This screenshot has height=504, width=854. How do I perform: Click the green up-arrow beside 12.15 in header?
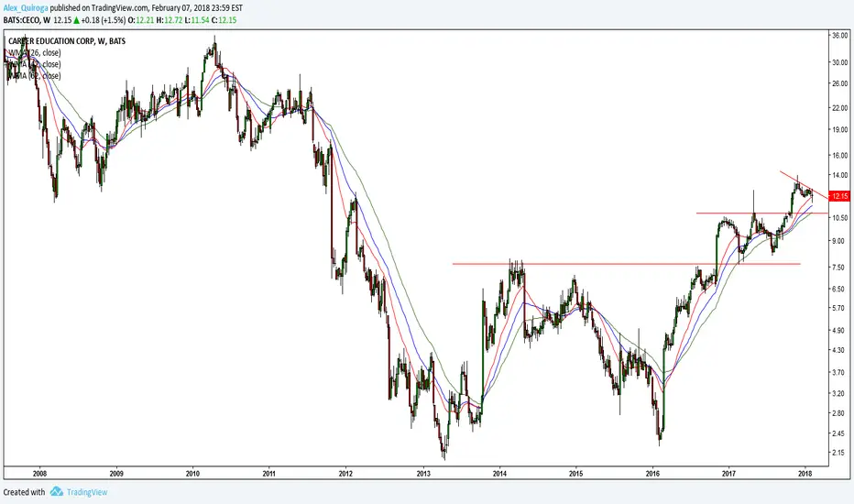tap(77, 20)
